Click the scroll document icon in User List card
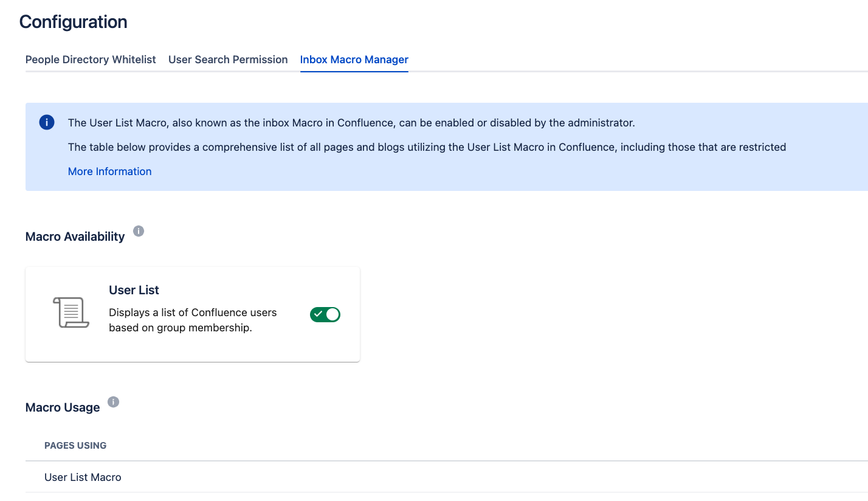The width and height of the screenshot is (868, 501). click(x=71, y=313)
